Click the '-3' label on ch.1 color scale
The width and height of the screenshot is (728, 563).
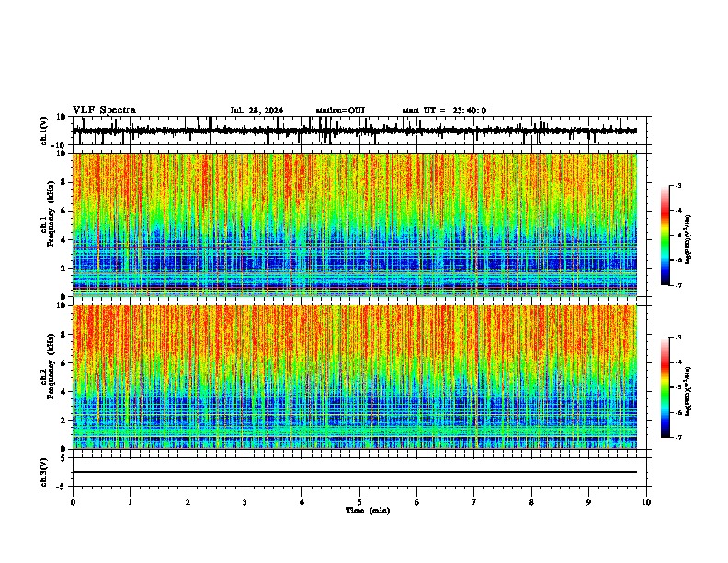678,185
